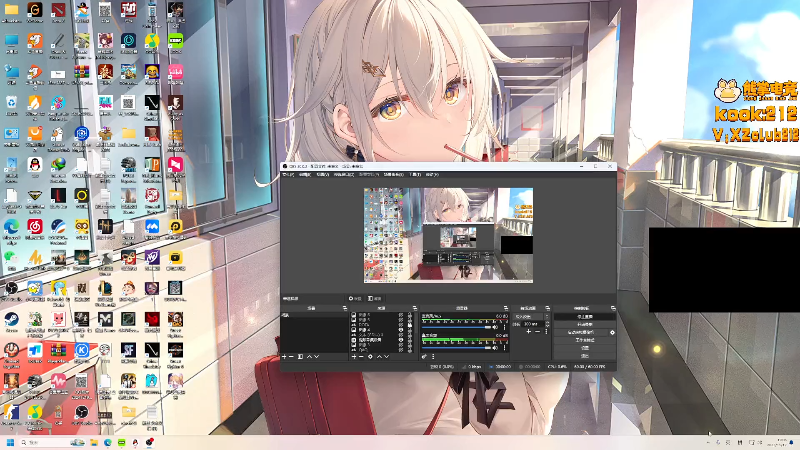Open upper mixer channel three-dot menu

point(505,327)
